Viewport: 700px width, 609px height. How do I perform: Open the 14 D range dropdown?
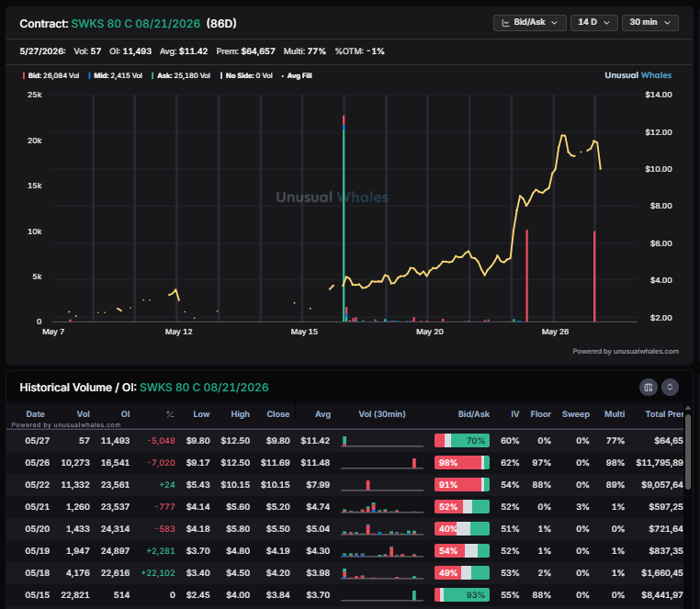click(x=593, y=22)
